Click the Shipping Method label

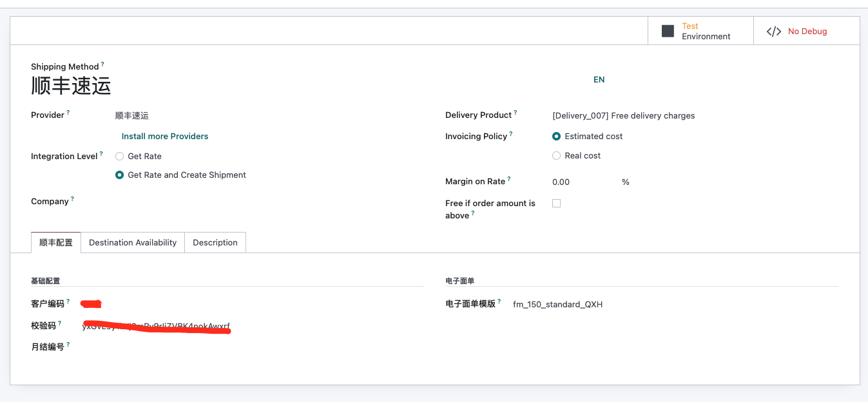pyautogui.click(x=65, y=67)
